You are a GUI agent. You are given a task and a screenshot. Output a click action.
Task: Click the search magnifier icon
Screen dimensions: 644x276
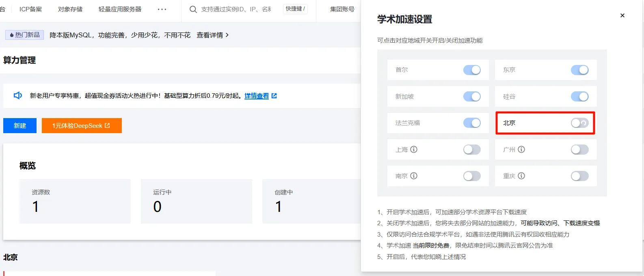pos(193,9)
